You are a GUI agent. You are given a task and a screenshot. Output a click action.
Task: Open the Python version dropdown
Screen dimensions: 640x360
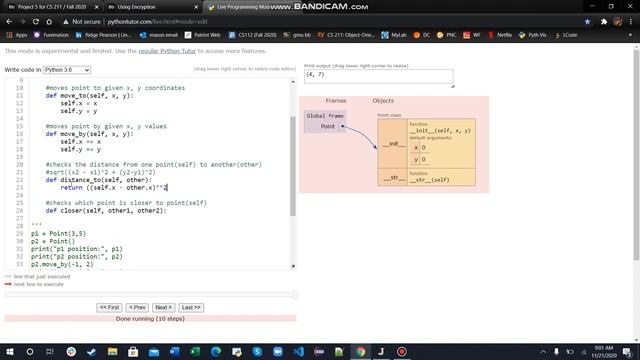pos(67,70)
